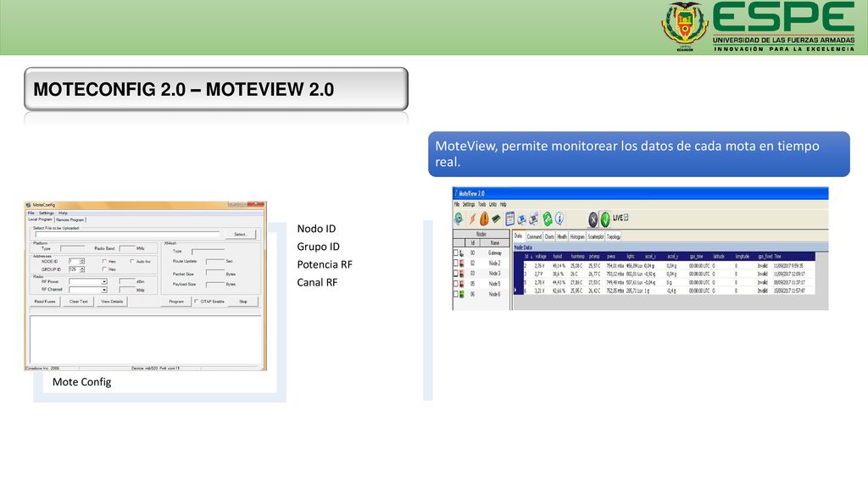Click the red Node 5 status icon
Image resolution: width=868 pixels, height=488 pixels.
tap(462, 284)
